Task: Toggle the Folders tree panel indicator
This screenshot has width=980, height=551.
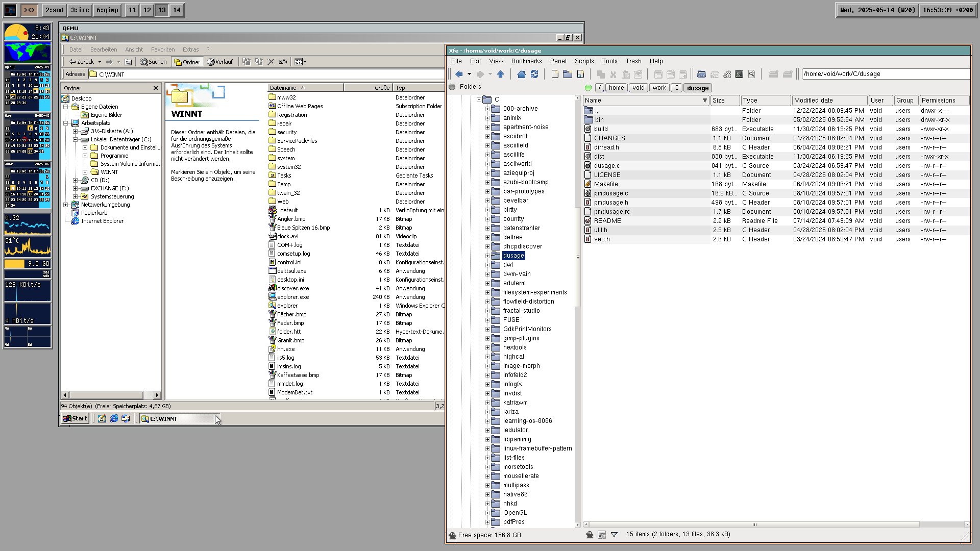Action: pyautogui.click(x=452, y=87)
